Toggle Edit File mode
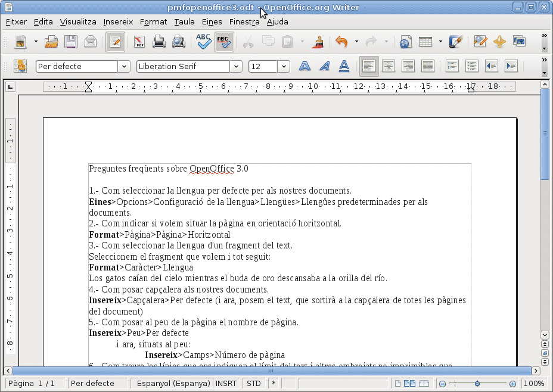The height and width of the screenshot is (392, 553). point(115,42)
